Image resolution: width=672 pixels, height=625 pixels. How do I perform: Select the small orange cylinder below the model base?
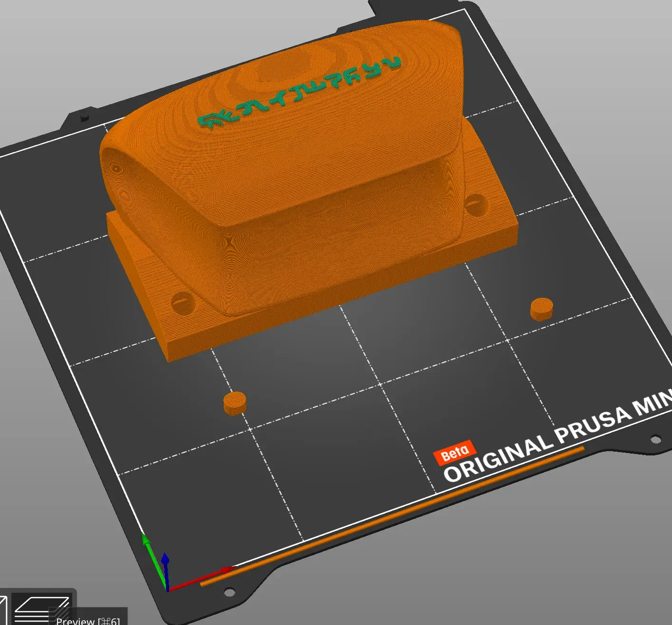pyautogui.click(x=235, y=404)
